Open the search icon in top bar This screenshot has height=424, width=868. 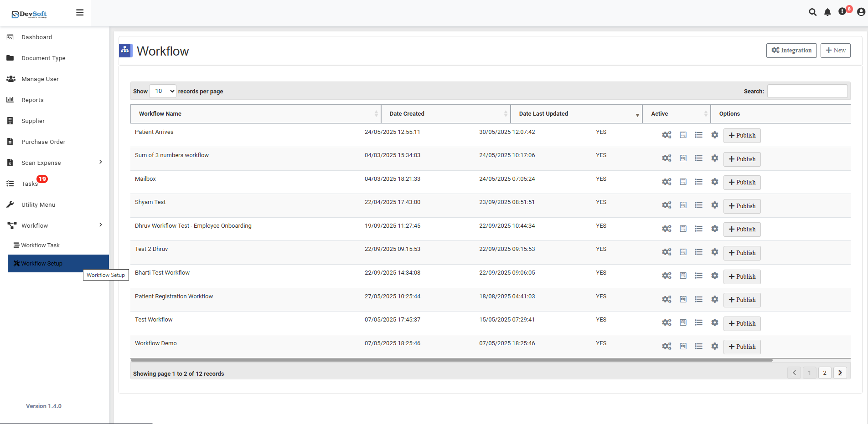click(x=813, y=12)
